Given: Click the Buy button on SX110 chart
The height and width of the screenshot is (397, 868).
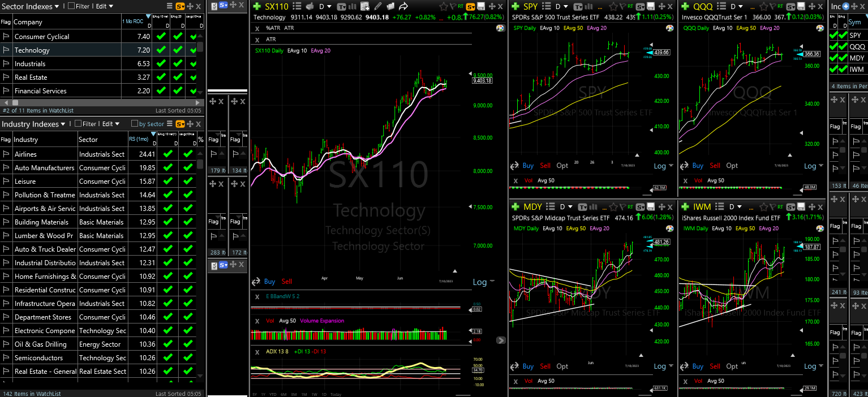Looking at the screenshot, I should [x=270, y=281].
